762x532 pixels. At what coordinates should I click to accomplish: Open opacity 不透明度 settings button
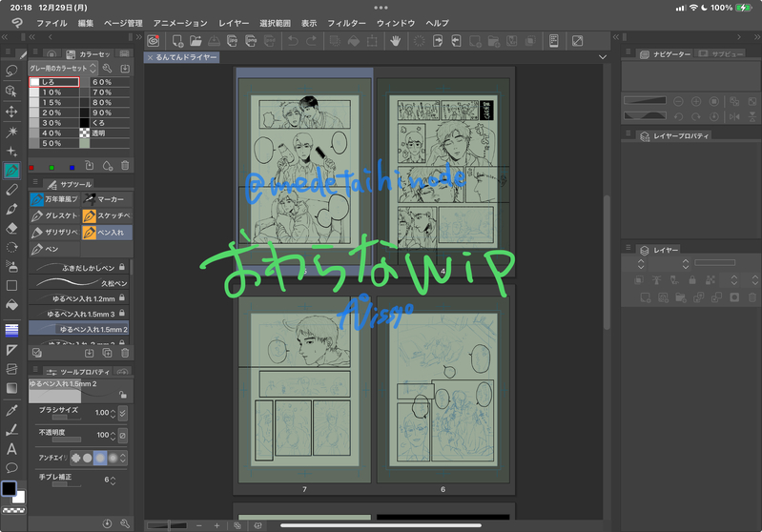(x=123, y=436)
